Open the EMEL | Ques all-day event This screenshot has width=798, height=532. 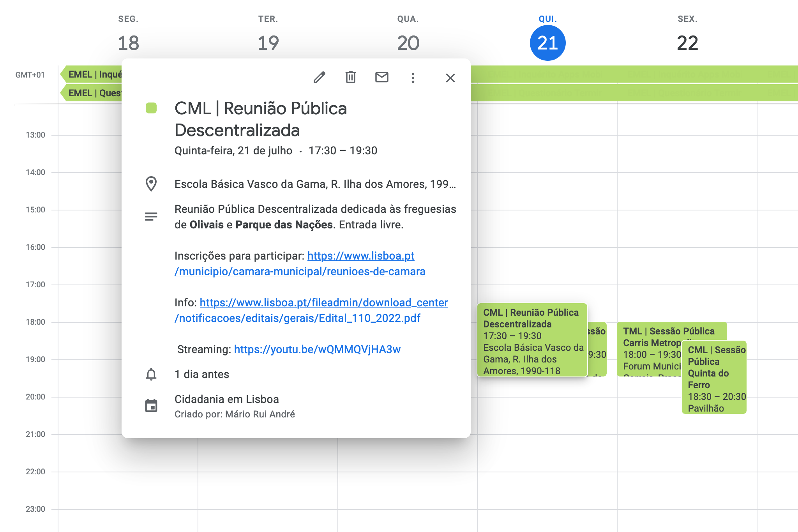[x=91, y=93]
